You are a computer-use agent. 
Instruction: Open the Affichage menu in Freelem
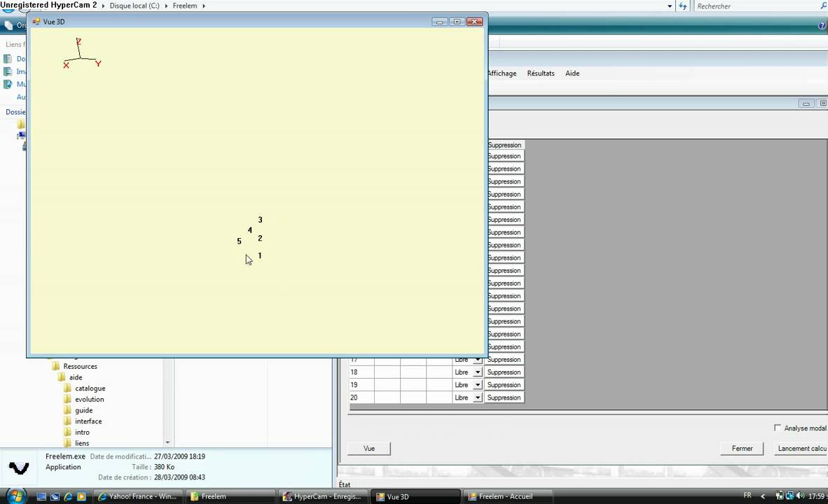click(x=502, y=73)
